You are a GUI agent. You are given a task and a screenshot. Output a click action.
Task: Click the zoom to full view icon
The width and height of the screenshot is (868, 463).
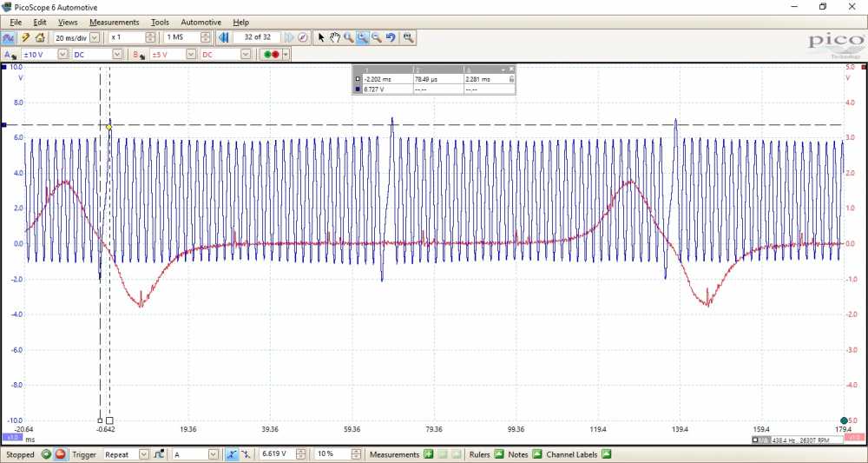[409, 37]
